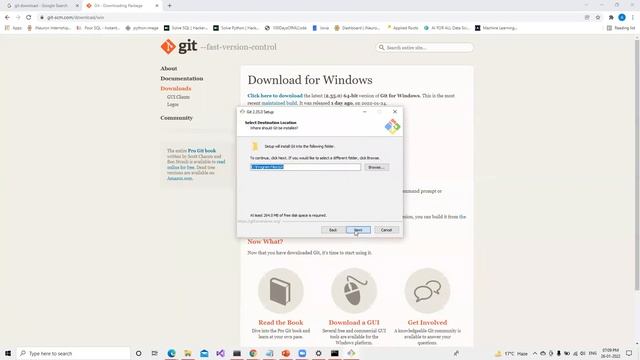640x360 pixels.
Task: Click the Next button in Git Setup
Action: [x=358, y=230]
